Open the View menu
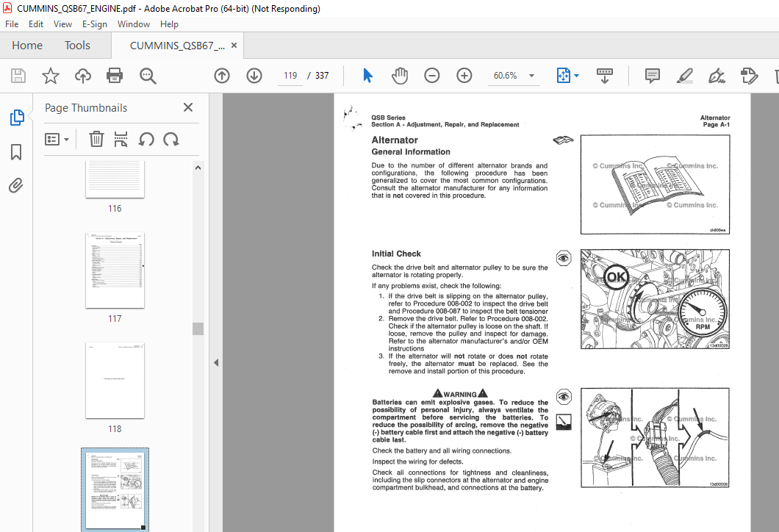 click(62, 24)
